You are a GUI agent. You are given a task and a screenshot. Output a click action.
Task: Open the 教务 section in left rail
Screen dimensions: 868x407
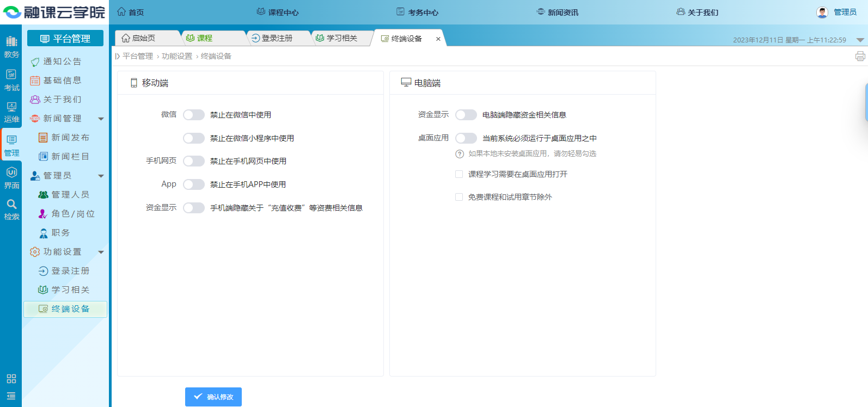click(11, 47)
